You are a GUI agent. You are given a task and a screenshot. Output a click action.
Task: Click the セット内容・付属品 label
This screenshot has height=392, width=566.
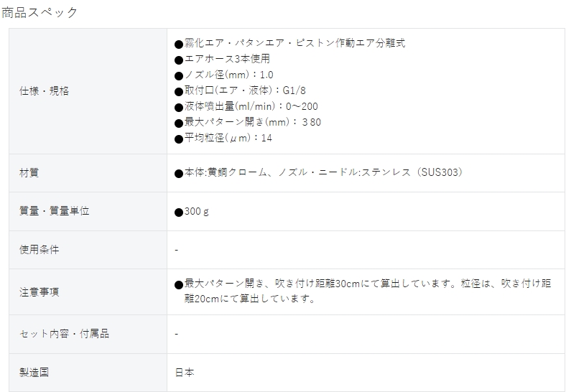[x=64, y=334]
